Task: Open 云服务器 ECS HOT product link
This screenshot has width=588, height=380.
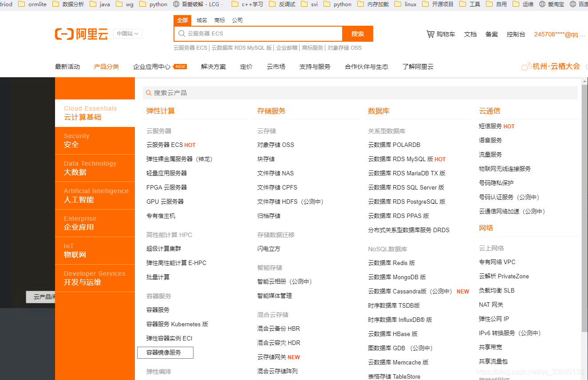Action: pos(171,145)
